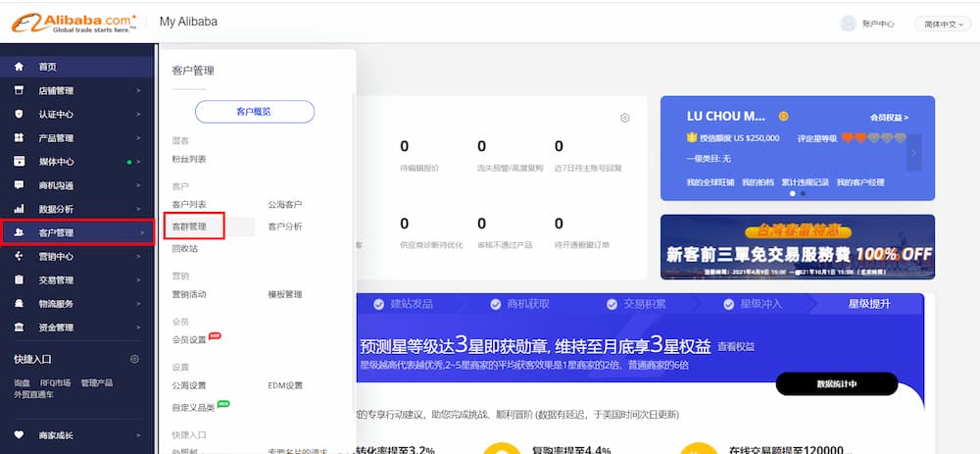Expand the 交易管理 sidebar menu
980x454 pixels.
[76, 280]
